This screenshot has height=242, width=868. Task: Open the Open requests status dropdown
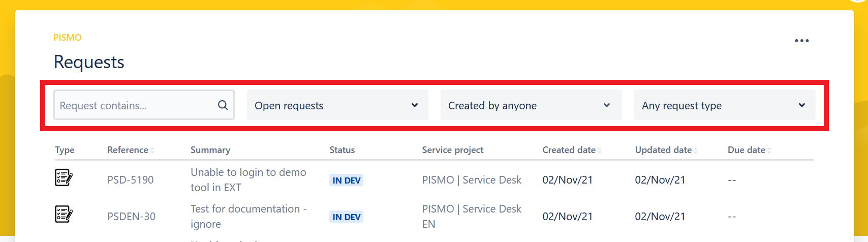(337, 105)
